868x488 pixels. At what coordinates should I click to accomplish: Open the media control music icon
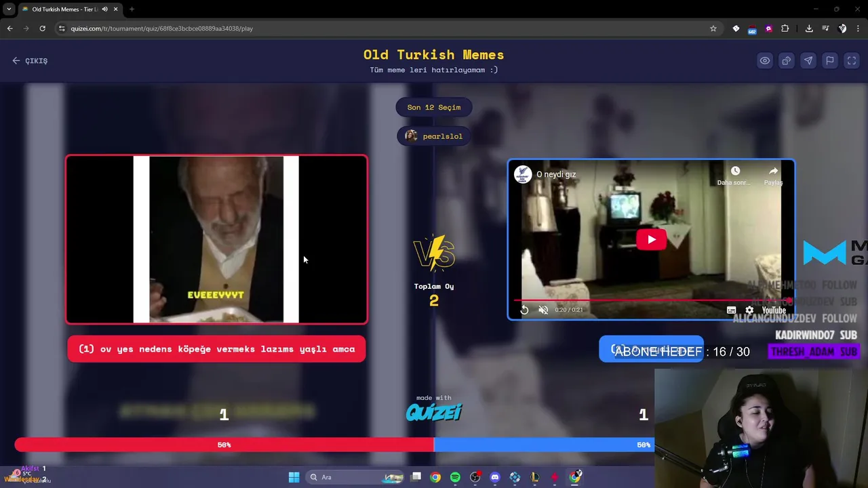825,28
